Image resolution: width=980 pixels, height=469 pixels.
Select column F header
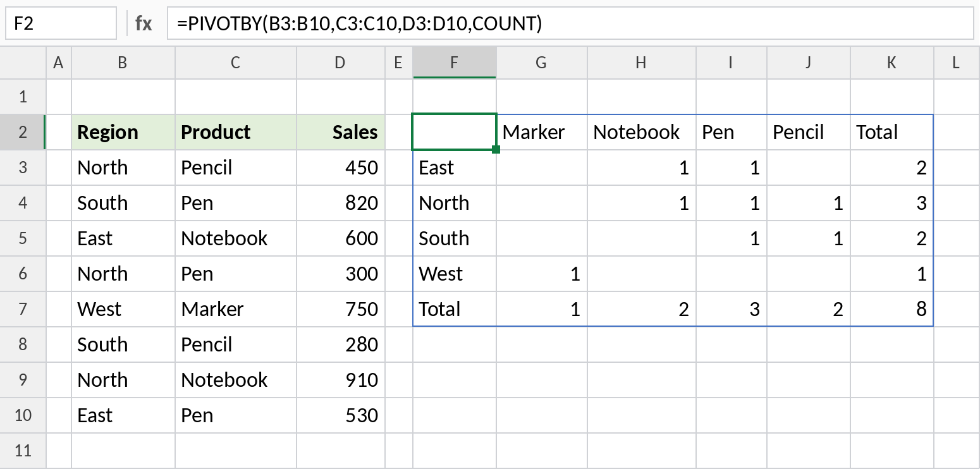[454, 62]
